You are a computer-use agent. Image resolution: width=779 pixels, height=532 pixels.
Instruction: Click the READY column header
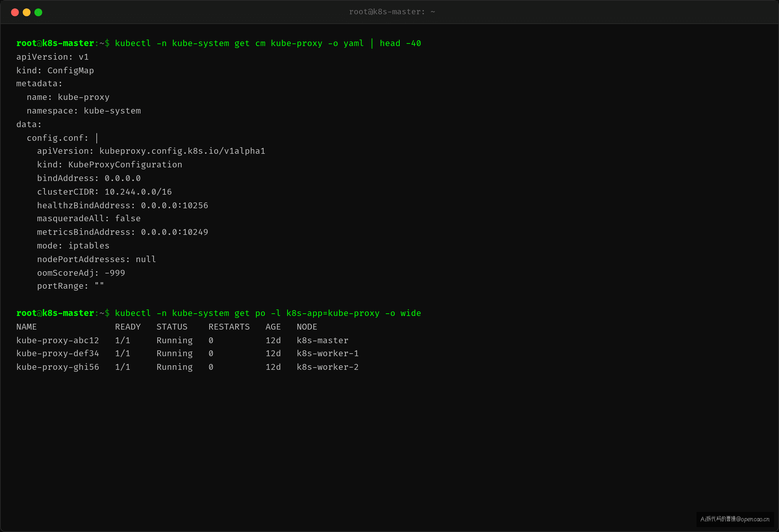coord(128,327)
